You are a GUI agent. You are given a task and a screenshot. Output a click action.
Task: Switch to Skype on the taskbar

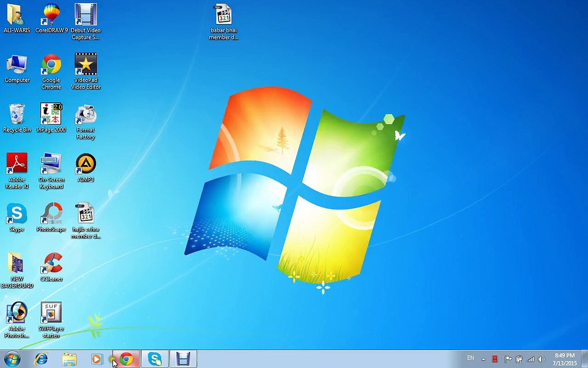[x=155, y=359]
